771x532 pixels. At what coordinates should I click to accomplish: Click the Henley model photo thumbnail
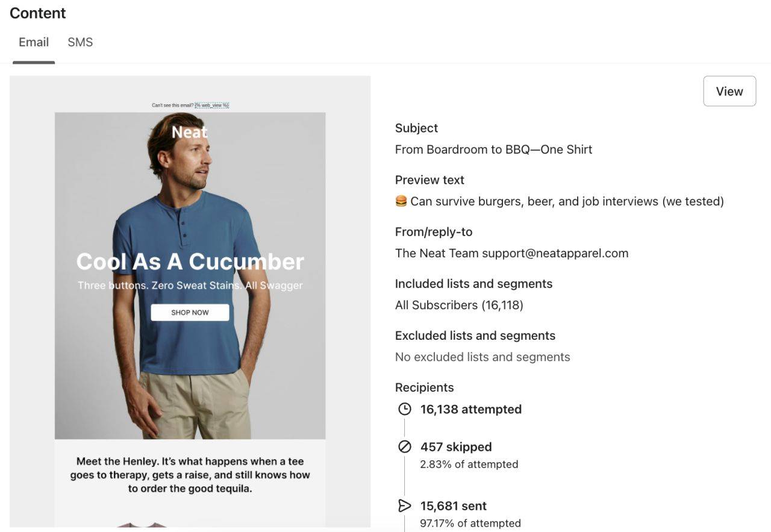(x=190, y=275)
